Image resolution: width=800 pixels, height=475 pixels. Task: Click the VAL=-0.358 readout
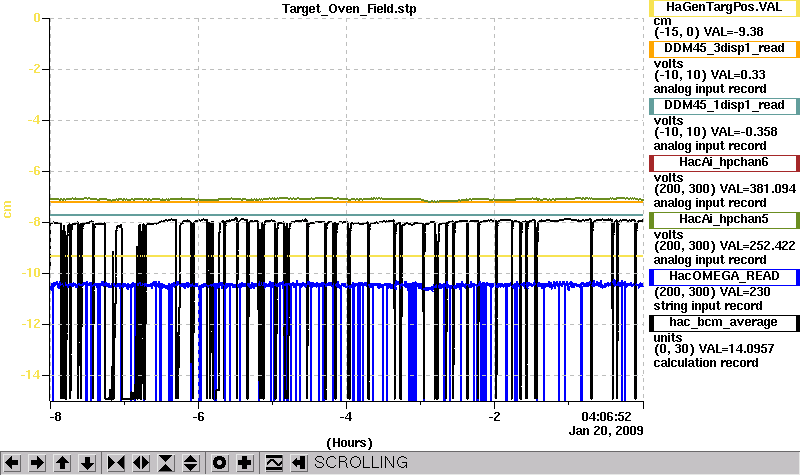[744, 132]
